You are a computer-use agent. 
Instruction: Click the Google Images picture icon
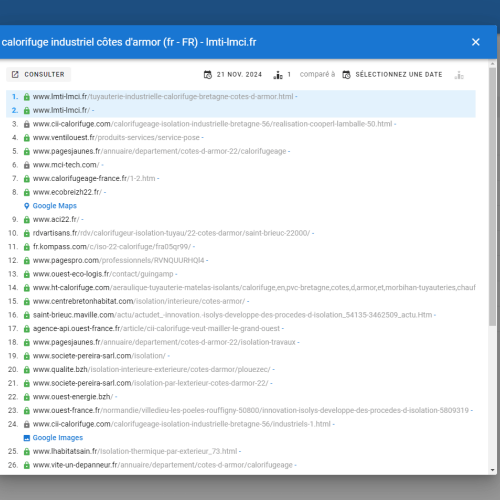[27, 438]
